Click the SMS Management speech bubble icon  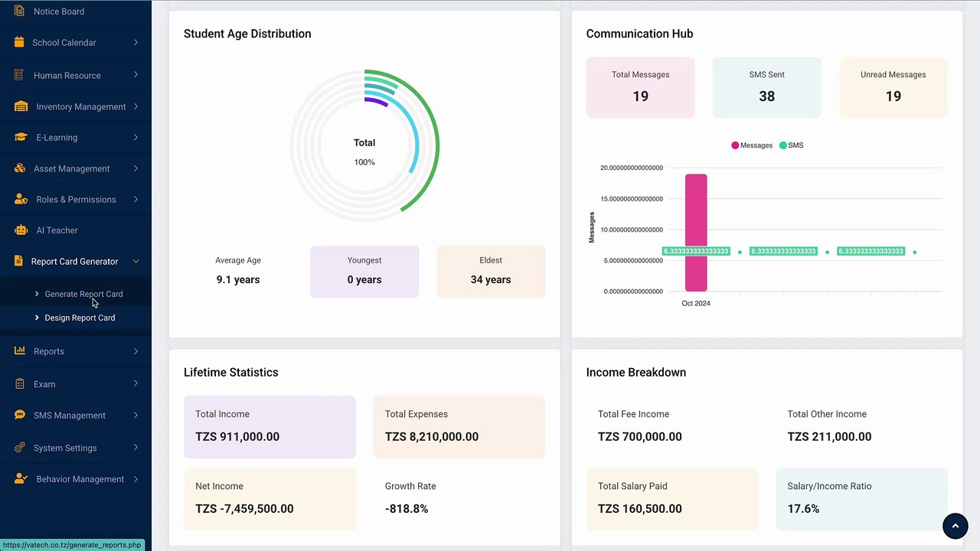point(19,416)
